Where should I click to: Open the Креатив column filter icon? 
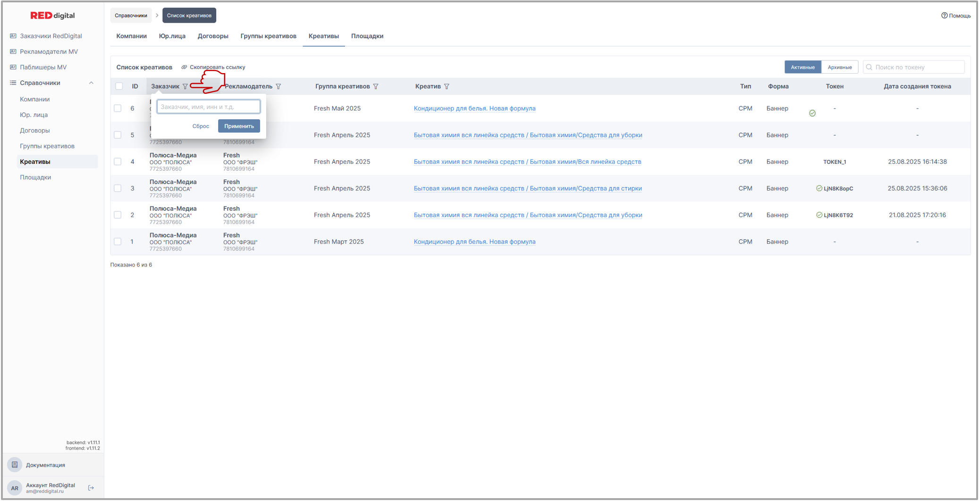pyautogui.click(x=447, y=86)
